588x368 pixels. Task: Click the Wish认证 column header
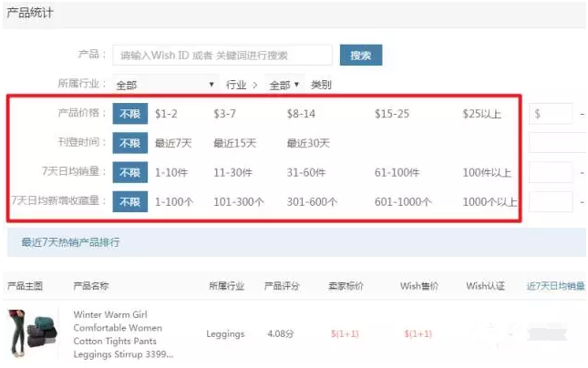[485, 286]
